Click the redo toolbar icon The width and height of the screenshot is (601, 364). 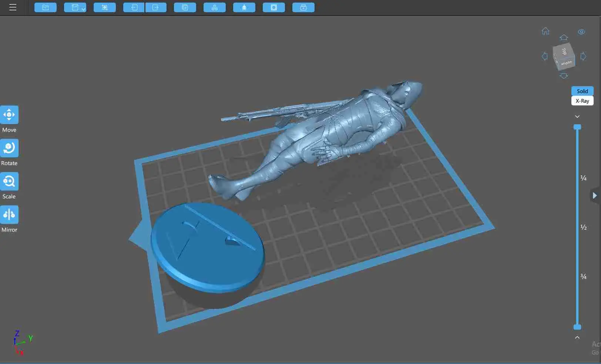coord(156,7)
